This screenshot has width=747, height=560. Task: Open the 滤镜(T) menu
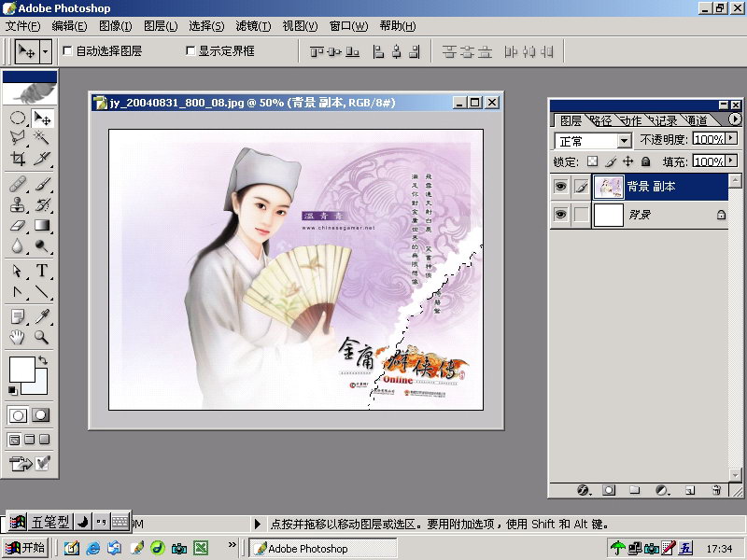click(252, 25)
